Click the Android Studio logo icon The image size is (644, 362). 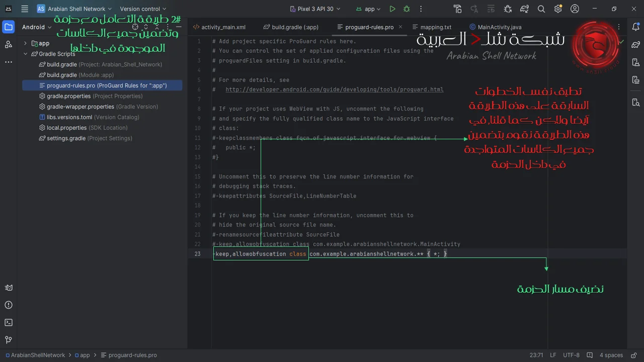[x=9, y=9]
